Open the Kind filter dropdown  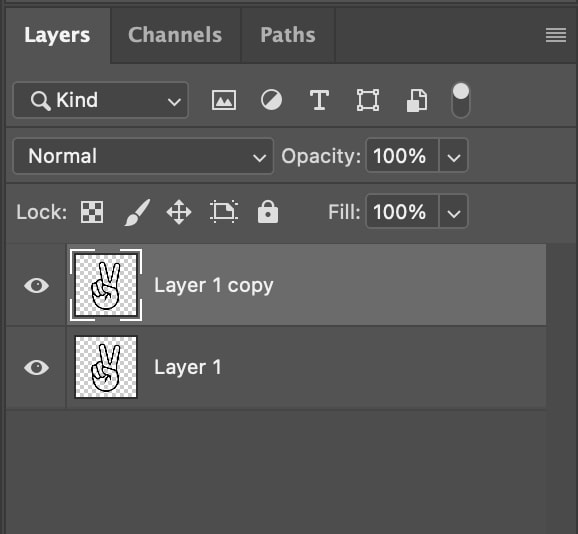(101, 100)
